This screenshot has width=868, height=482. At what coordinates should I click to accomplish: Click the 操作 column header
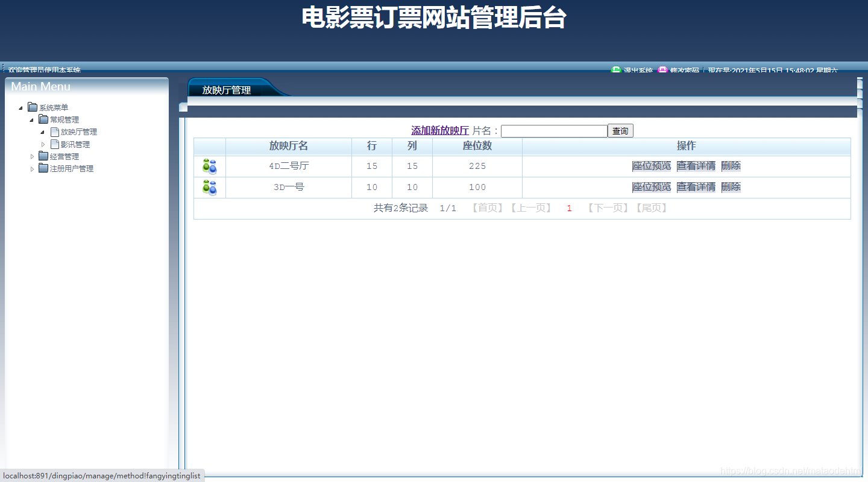(687, 146)
